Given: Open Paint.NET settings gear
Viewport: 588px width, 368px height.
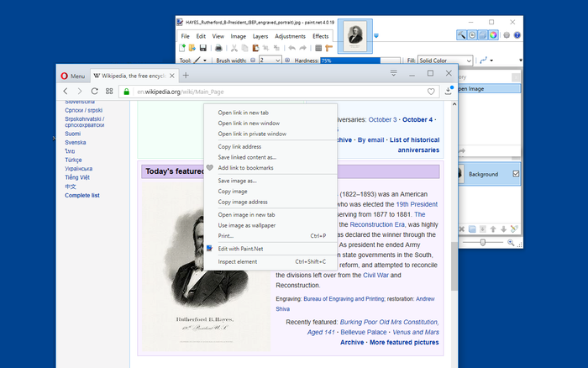Looking at the screenshot, I should coord(507,35).
